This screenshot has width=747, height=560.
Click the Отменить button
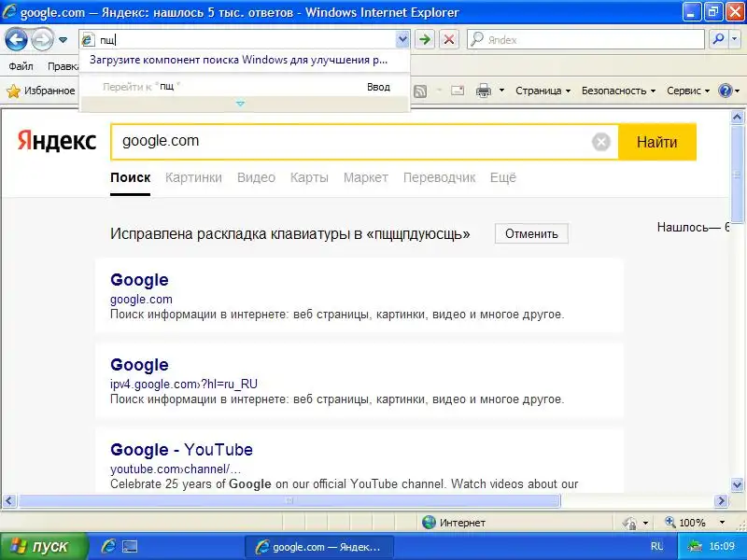[x=531, y=234]
